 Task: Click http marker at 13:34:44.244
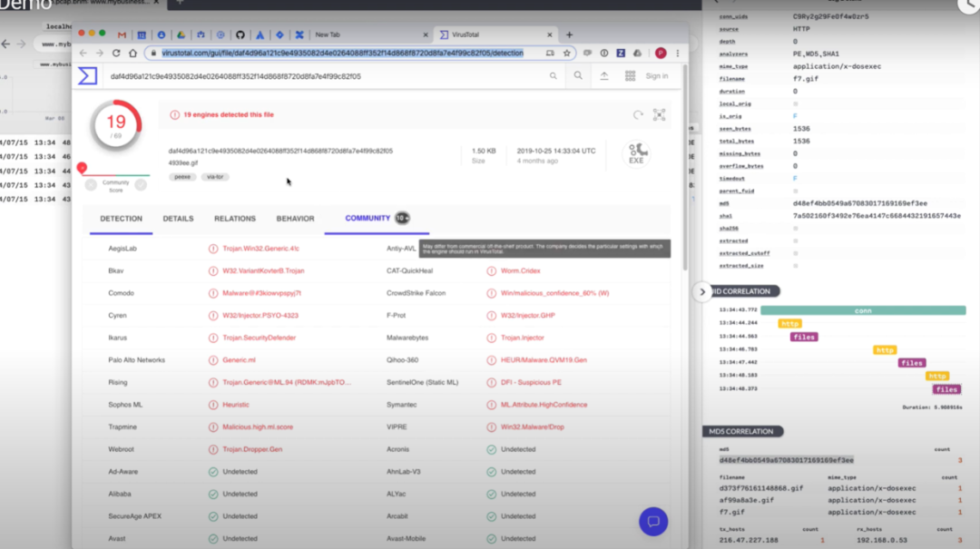[x=790, y=323]
